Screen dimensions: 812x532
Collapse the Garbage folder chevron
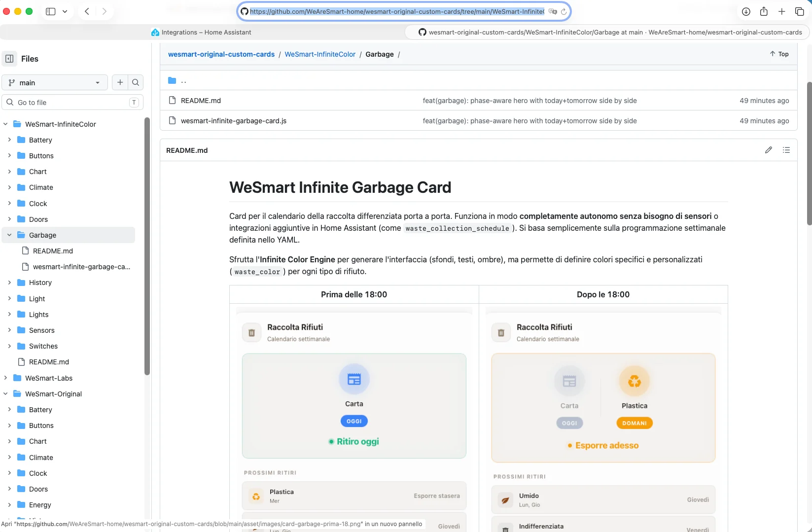click(9, 235)
